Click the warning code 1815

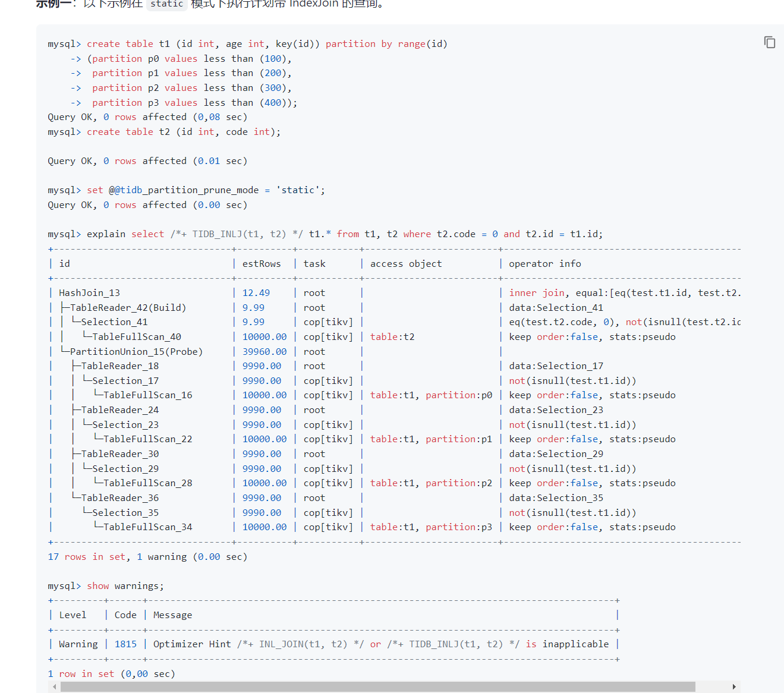coord(125,644)
